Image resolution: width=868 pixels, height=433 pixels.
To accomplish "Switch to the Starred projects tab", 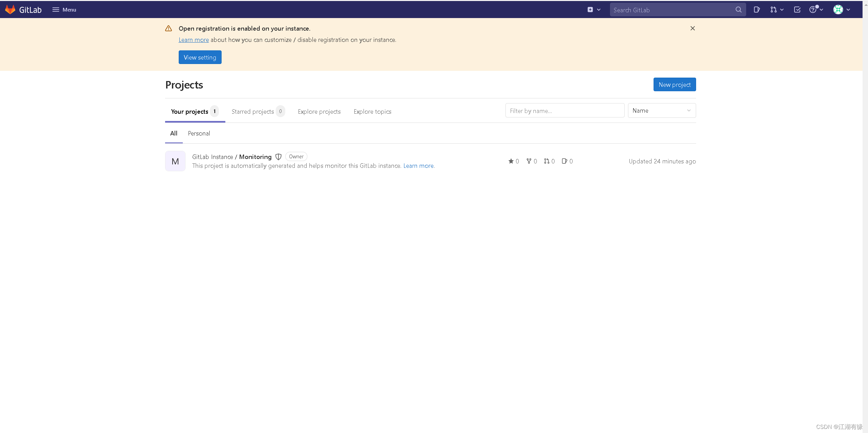I will click(253, 111).
